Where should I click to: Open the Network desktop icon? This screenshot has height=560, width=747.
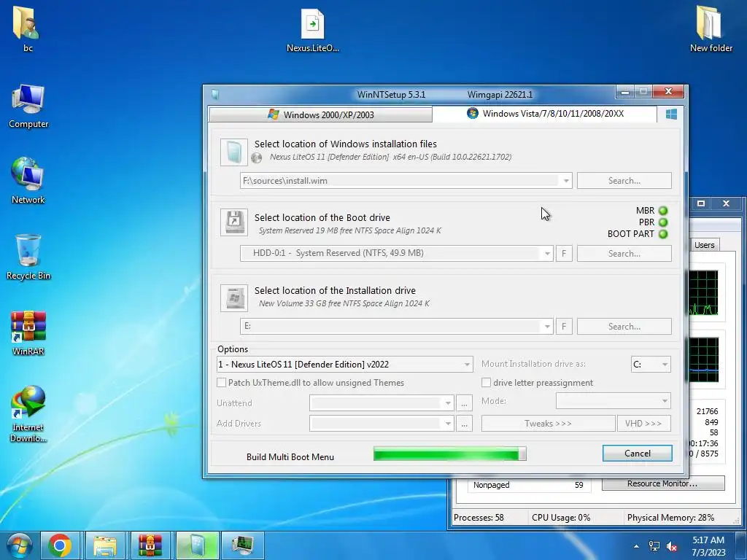(28, 181)
